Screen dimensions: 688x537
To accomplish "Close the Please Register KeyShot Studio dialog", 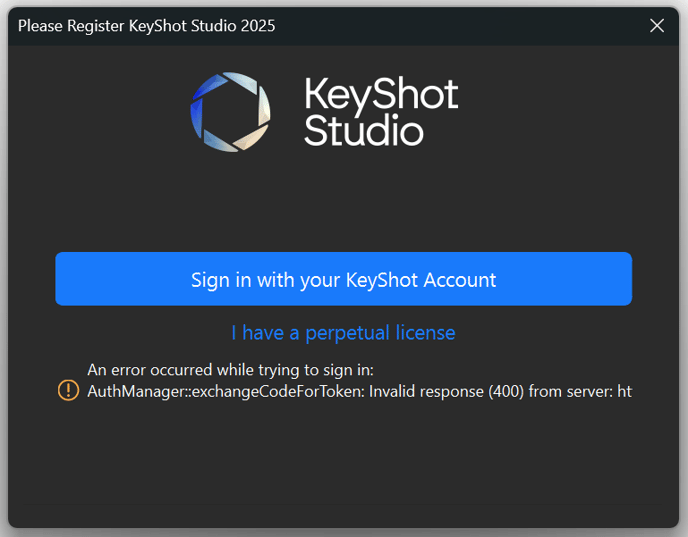I will [657, 25].
